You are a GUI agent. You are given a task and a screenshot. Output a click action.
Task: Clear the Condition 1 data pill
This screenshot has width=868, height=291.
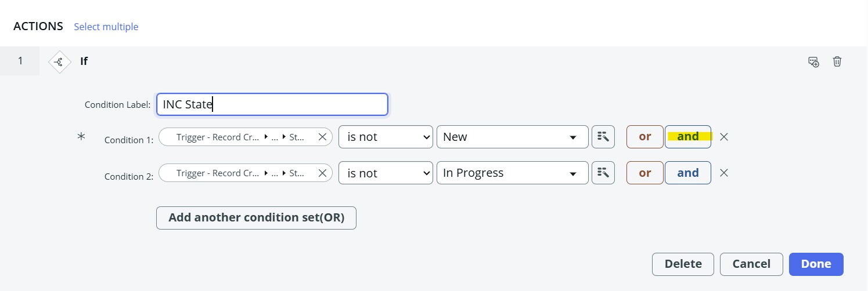point(322,137)
